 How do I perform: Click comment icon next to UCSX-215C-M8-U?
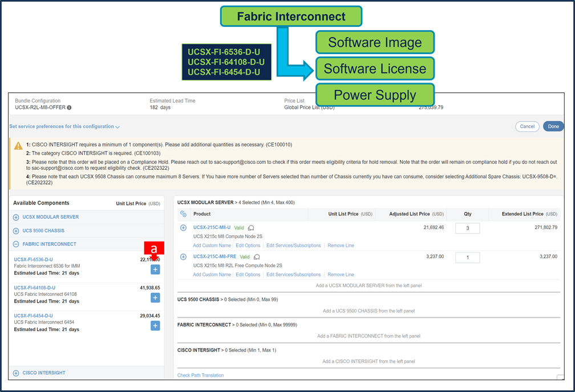coord(251,228)
